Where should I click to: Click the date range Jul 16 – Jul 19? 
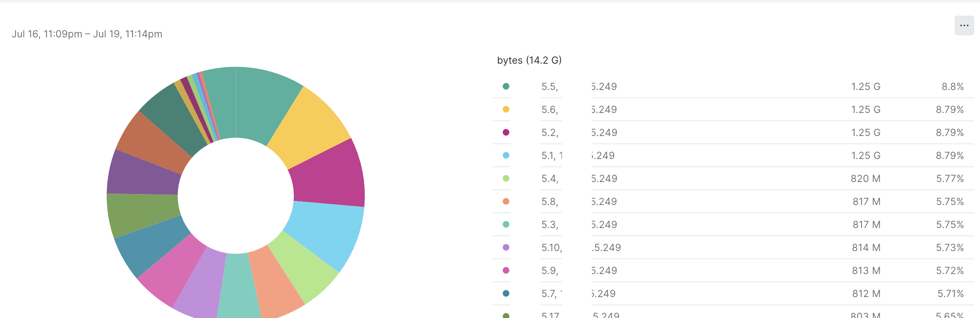tap(87, 34)
